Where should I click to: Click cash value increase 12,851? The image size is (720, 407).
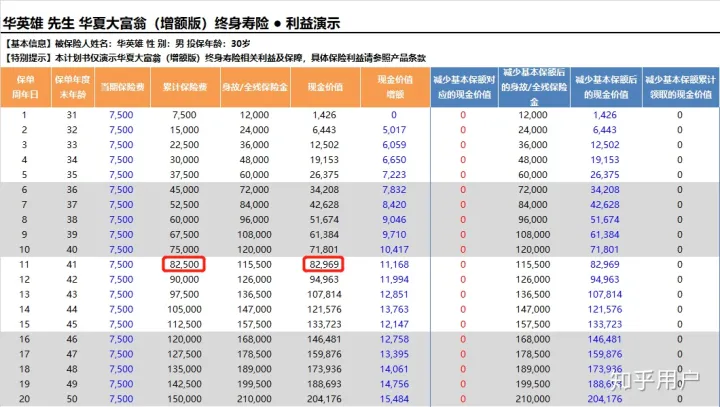(394, 294)
